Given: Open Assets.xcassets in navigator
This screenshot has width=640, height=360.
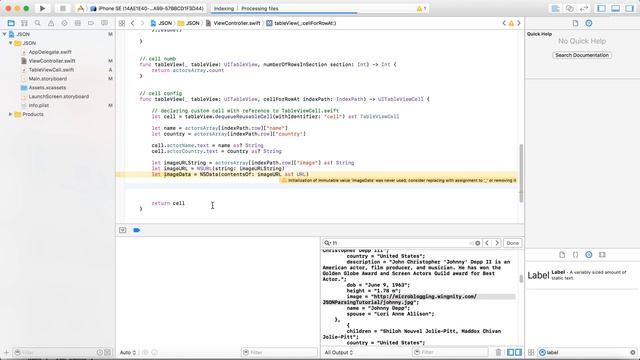Looking at the screenshot, I should [47, 88].
